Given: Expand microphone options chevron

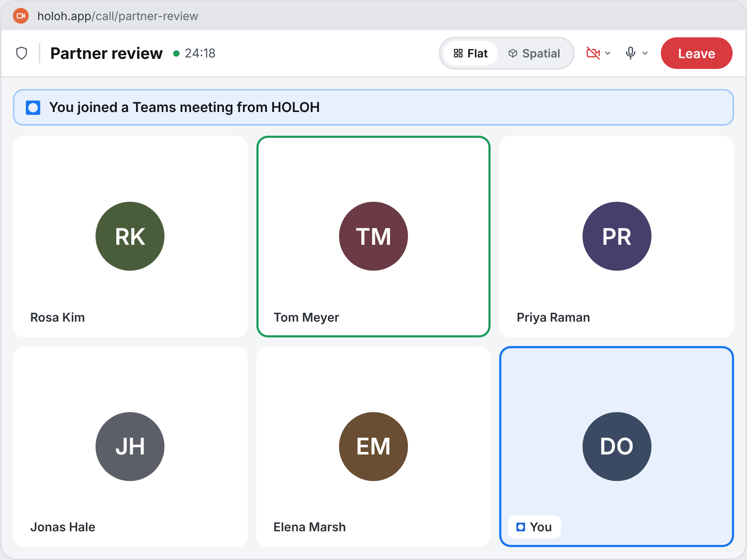Looking at the screenshot, I should click(x=645, y=53).
